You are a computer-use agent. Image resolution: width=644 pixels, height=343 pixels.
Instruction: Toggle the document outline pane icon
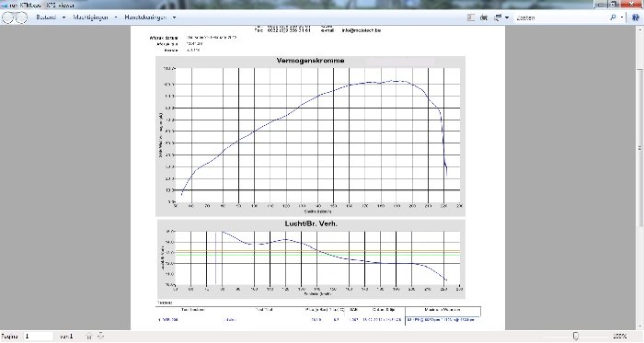click(471, 17)
